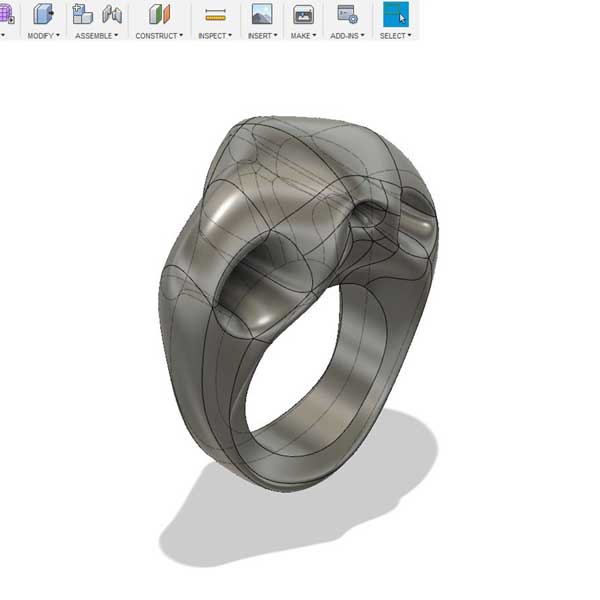Viewport: 600px width, 600px height.
Task: Click the New Component assemble icon
Action: [82, 14]
